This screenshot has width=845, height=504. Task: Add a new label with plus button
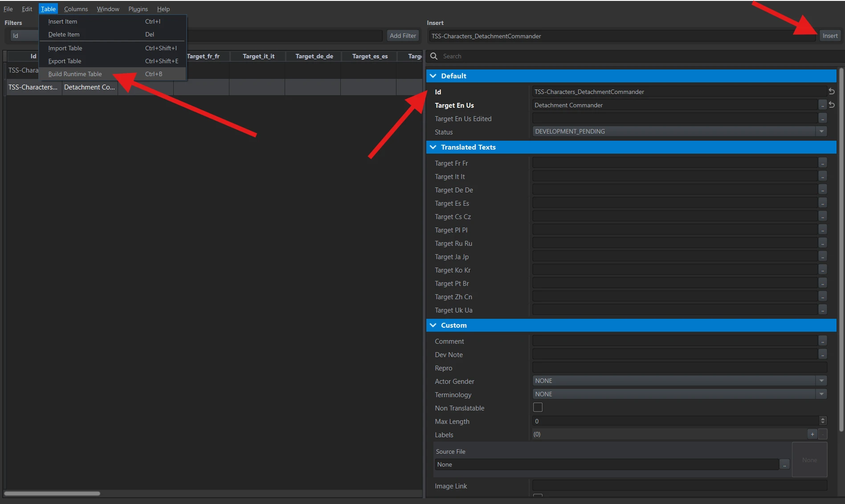[812, 434]
